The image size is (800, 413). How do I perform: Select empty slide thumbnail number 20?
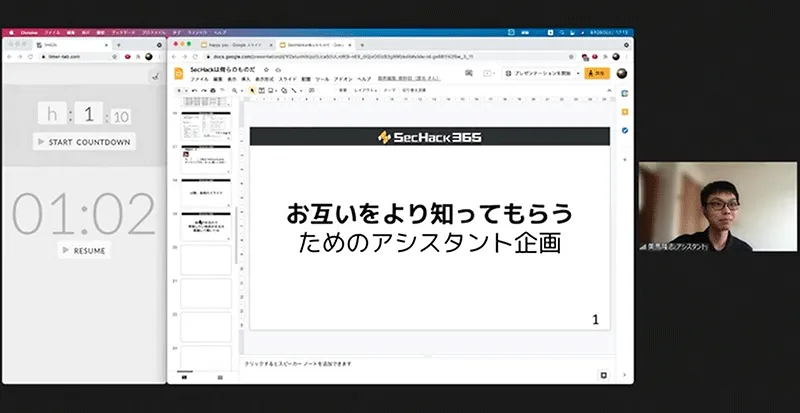[x=206, y=260]
